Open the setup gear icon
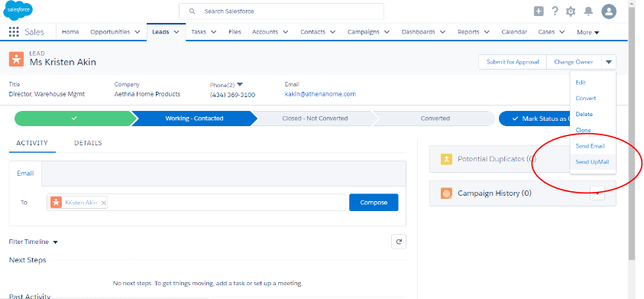Image resolution: width=644 pixels, height=299 pixels. (x=571, y=11)
